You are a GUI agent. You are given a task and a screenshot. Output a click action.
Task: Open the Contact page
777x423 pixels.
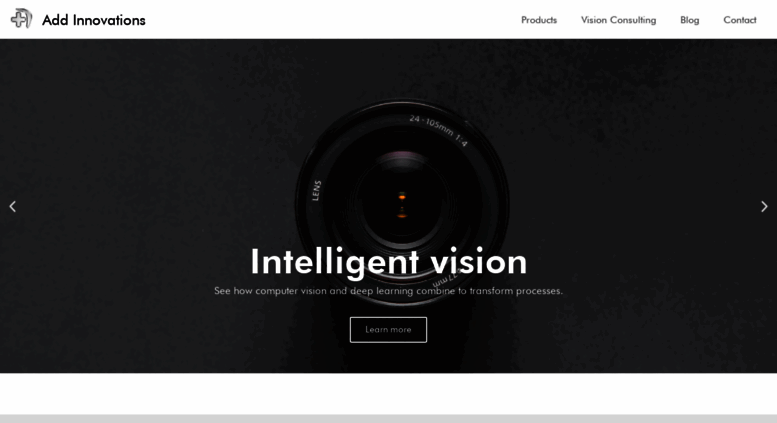tap(739, 20)
